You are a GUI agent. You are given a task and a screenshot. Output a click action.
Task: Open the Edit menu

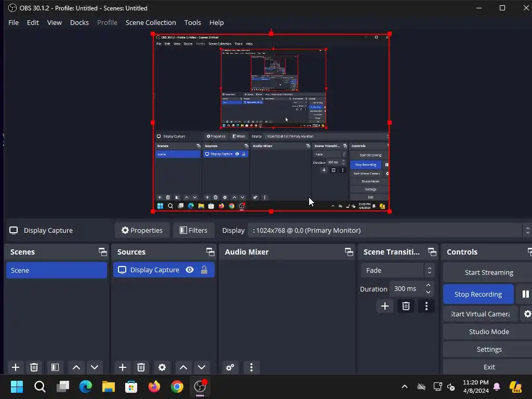pyautogui.click(x=33, y=22)
